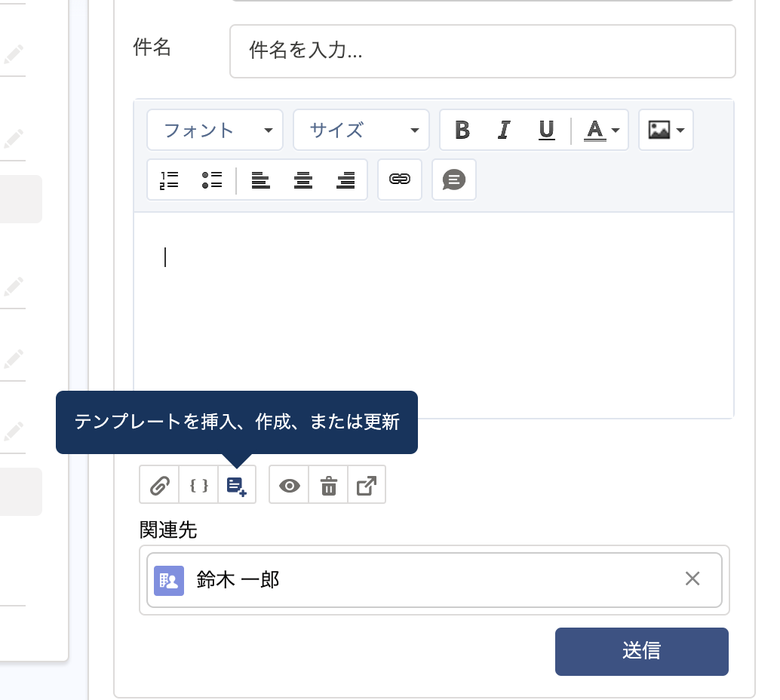This screenshot has height=700, width=780.
Task: Open the サイズ size dropdown
Action: pos(361,130)
